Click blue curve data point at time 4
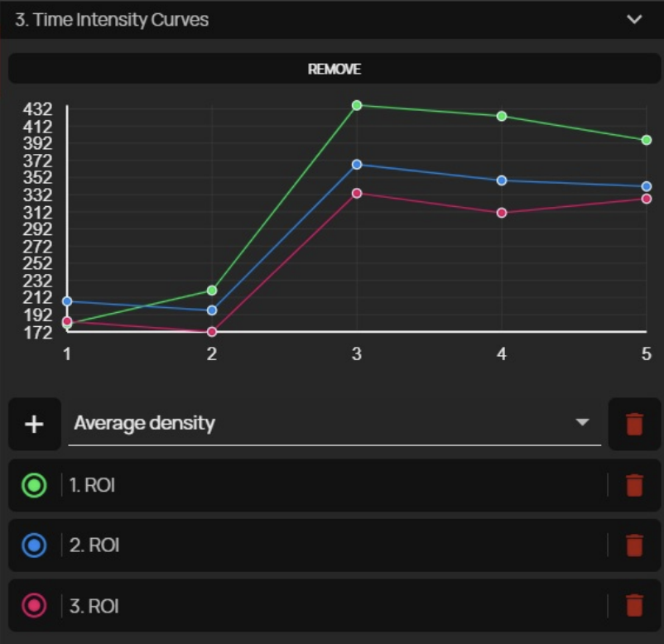664x644 pixels. pyautogui.click(x=502, y=180)
